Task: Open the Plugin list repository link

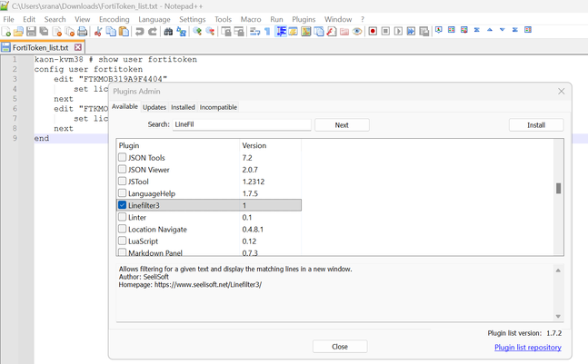Action: coord(527,347)
